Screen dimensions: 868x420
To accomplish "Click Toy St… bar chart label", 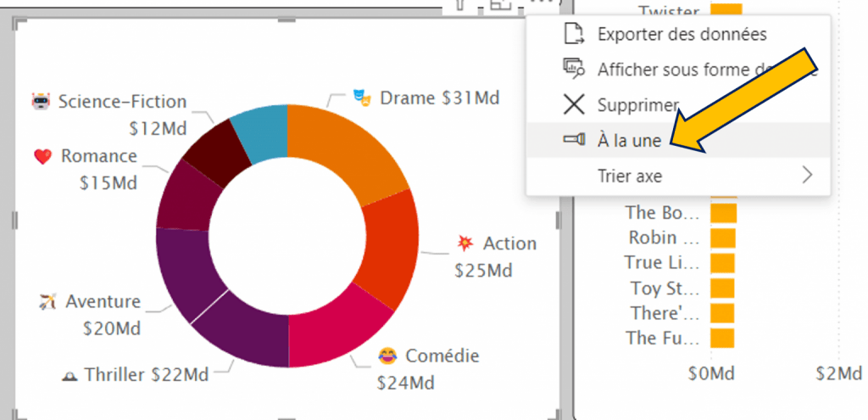I will pos(665,288).
